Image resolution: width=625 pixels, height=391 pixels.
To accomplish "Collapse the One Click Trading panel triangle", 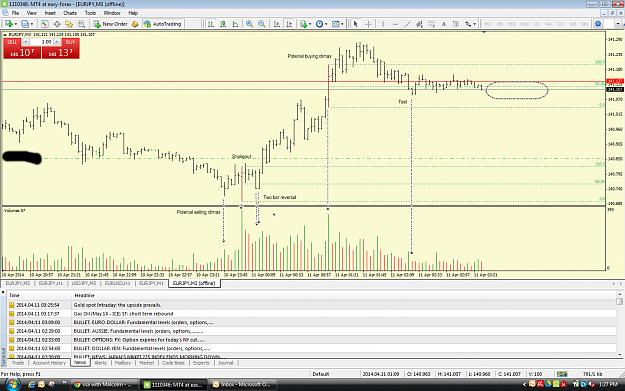I will tap(5, 35).
